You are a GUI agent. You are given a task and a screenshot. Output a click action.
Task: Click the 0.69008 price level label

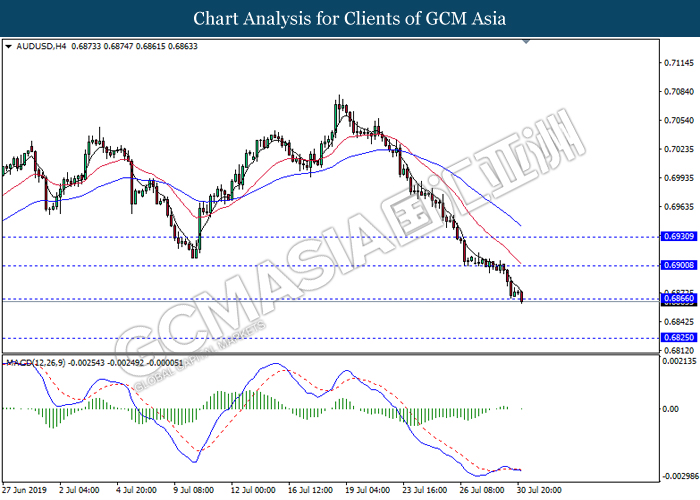679,265
